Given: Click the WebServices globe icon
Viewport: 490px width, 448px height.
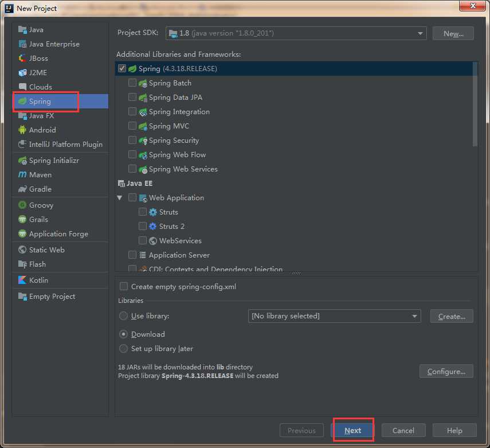Looking at the screenshot, I should (153, 240).
